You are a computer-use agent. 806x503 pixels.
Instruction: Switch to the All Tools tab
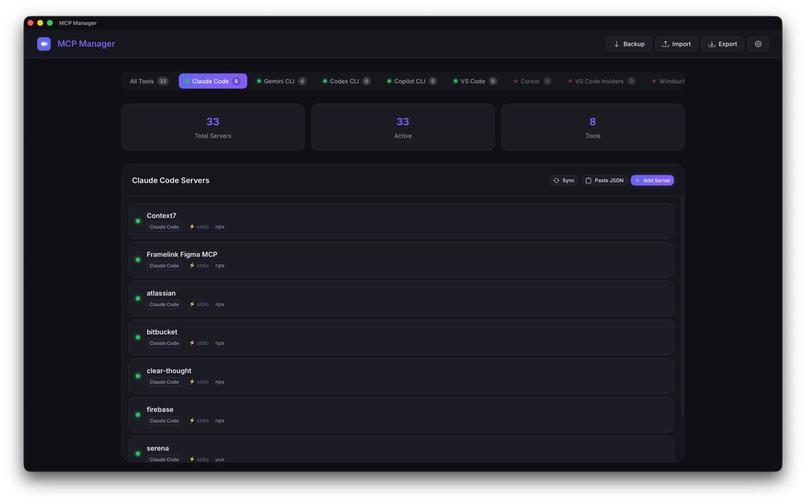point(149,81)
